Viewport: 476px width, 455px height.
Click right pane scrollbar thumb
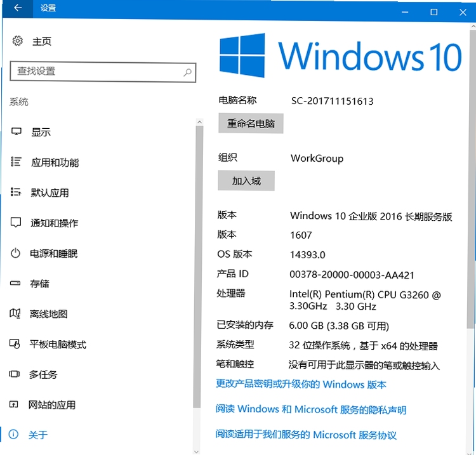tap(472, 179)
